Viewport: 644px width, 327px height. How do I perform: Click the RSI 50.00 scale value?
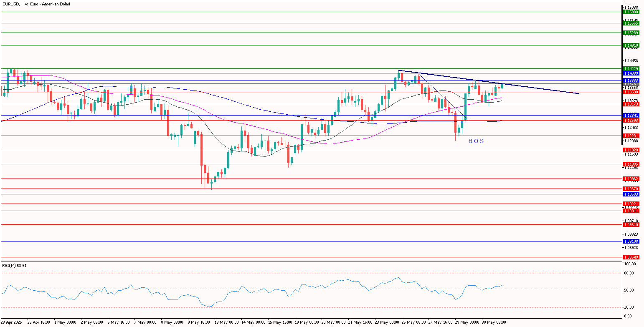click(x=630, y=290)
